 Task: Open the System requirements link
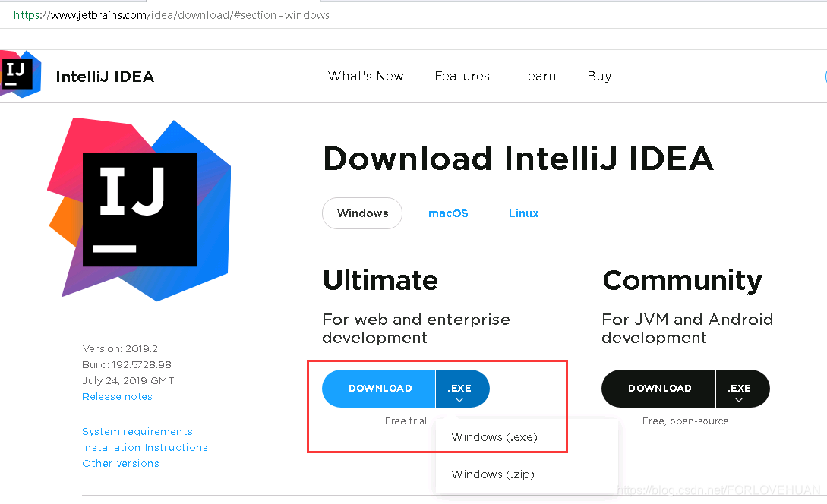pos(137,431)
